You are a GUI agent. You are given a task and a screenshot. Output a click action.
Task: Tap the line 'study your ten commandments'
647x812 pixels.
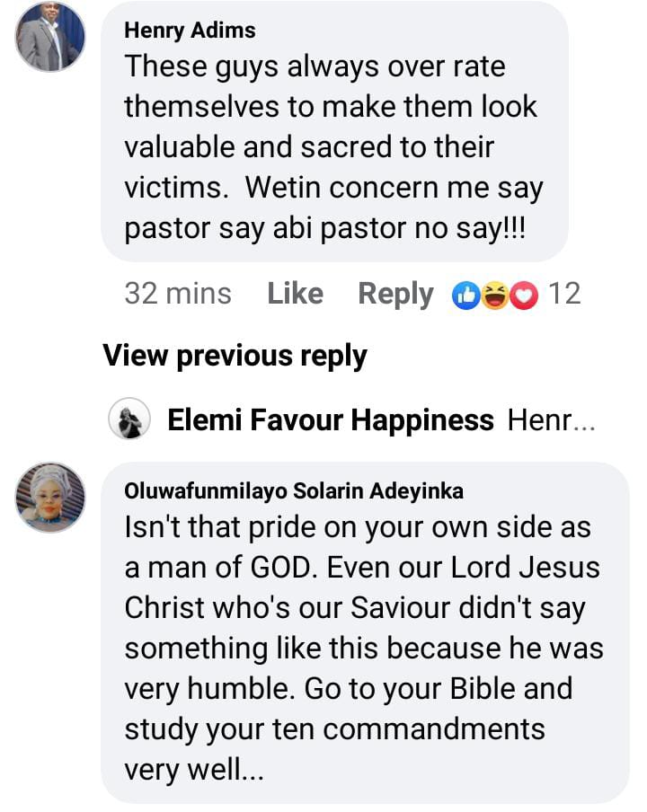[x=334, y=728]
